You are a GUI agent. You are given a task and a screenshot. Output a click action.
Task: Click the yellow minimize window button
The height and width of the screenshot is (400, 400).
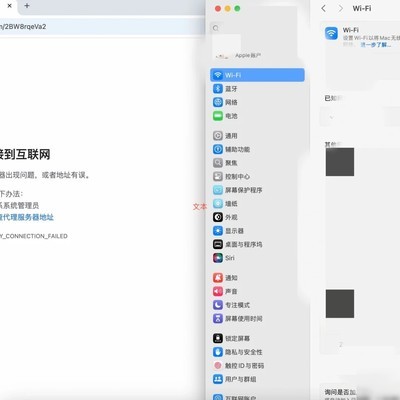coord(228,9)
